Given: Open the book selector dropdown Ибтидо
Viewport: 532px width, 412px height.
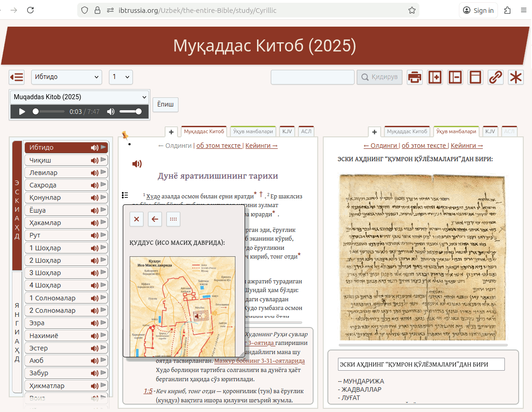Looking at the screenshot, I should click(66, 77).
